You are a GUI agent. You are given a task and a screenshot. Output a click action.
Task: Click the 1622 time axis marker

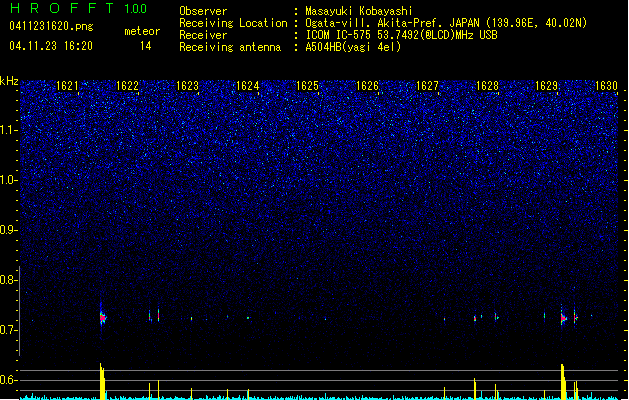coord(127,86)
